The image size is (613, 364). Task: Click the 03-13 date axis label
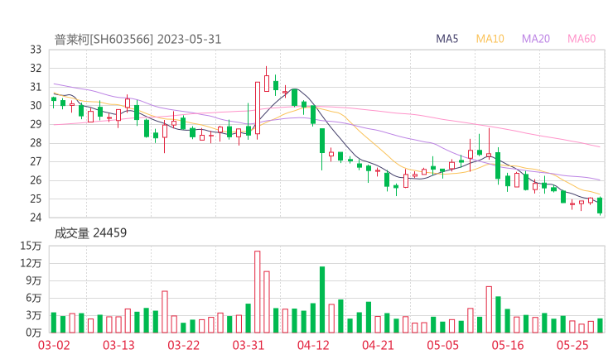[x=118, y=345]
